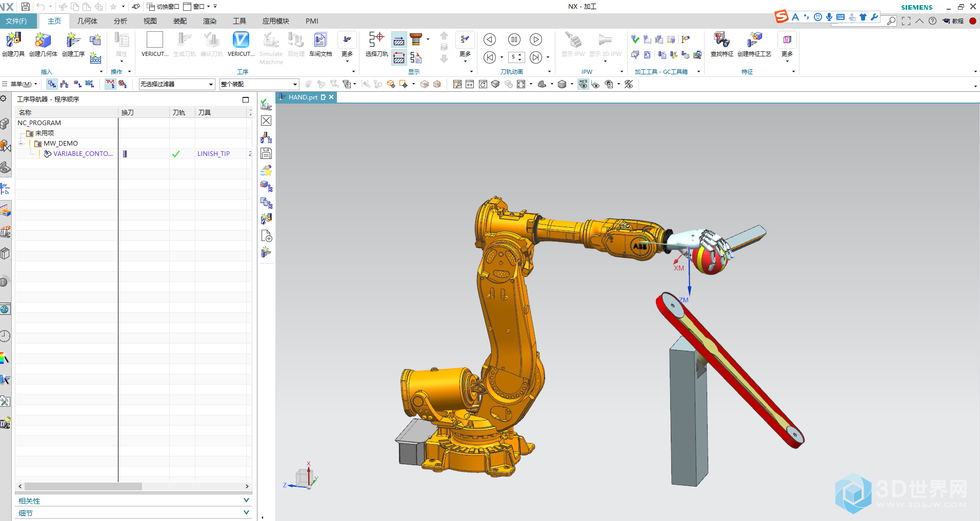
Task: Switch to the 应用模块 ribbon tab
Action: pos(276,21)
